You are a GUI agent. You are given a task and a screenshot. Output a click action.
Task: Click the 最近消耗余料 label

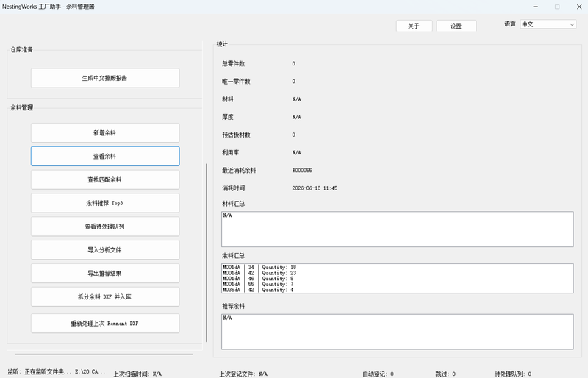(239, 171)
